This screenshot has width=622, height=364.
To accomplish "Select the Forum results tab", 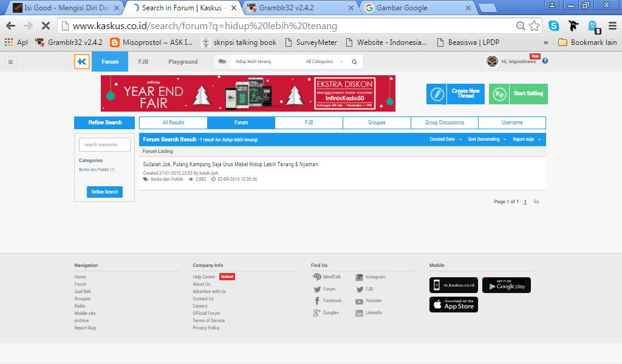I will pyautogui.click(x=241, y=123).
